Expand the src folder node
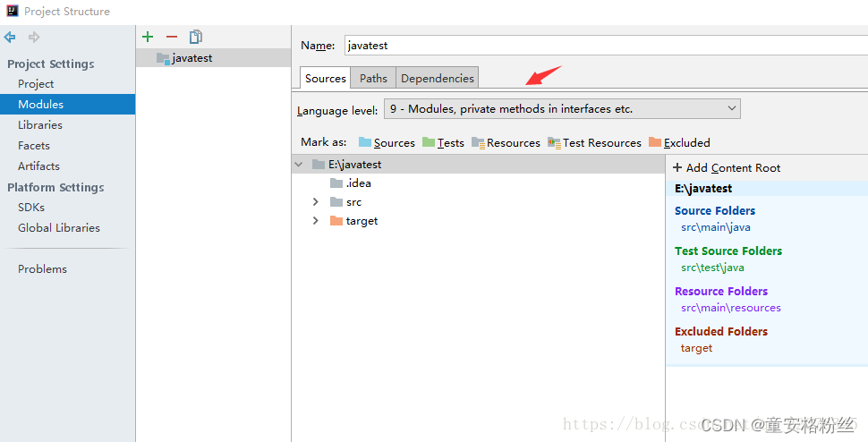 [x=316, y=202]
